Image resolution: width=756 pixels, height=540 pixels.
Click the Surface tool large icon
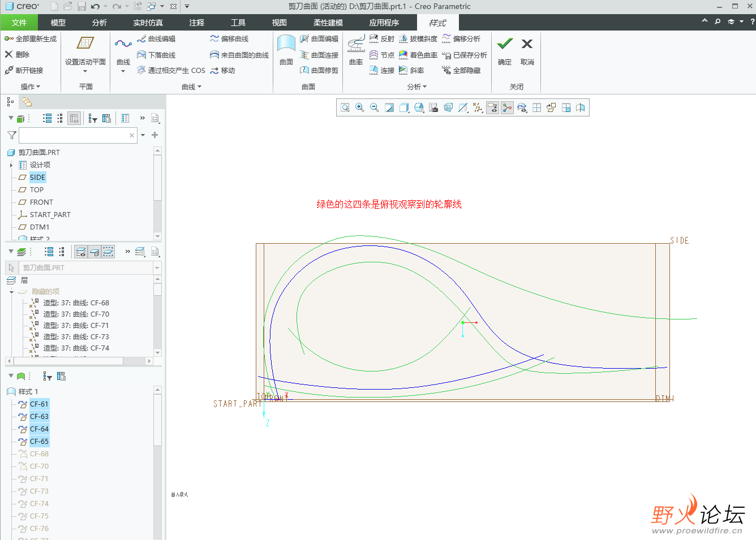click(286, 44)
